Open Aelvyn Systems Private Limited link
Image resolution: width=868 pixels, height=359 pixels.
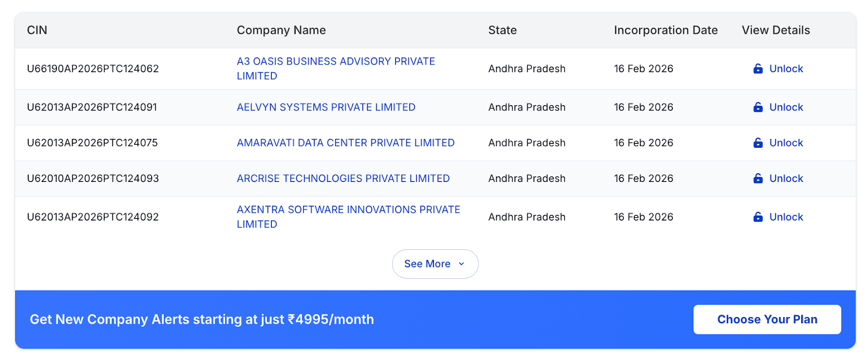pos(326,107)
